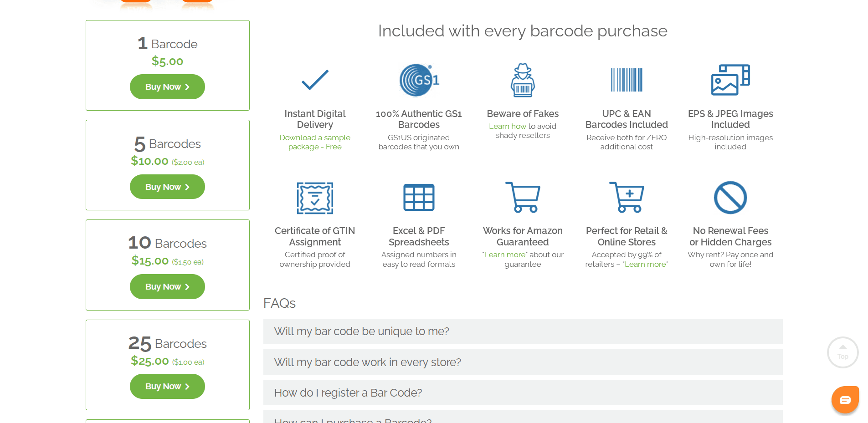Click the No Renewal Fees prohibited icon

click(x=730, y=198)
